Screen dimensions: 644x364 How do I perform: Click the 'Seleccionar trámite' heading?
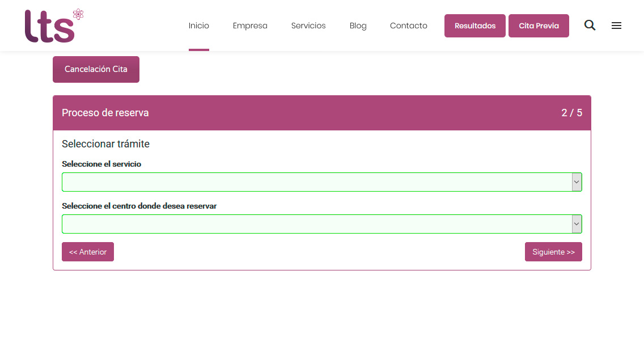point(105,144)
